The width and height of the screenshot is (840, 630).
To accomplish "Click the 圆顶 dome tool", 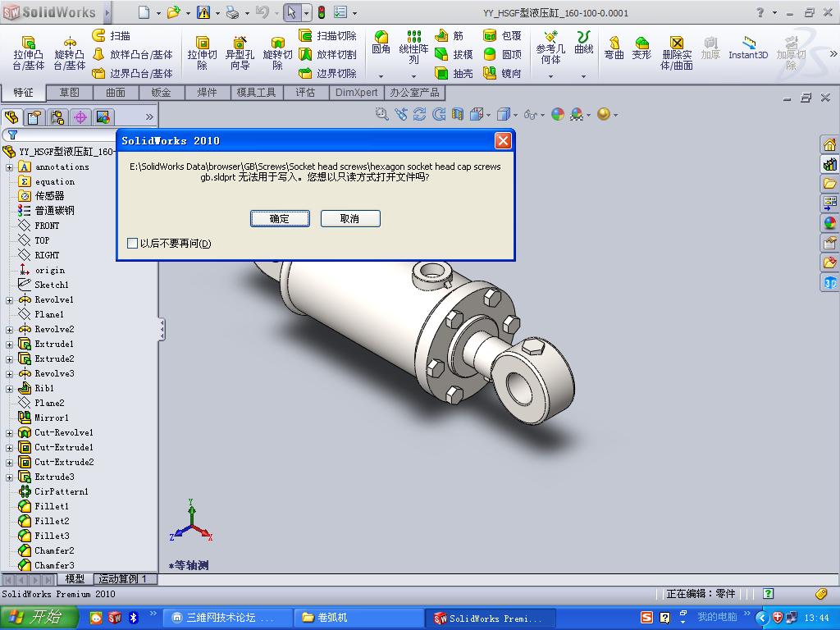I will point(502,54).
